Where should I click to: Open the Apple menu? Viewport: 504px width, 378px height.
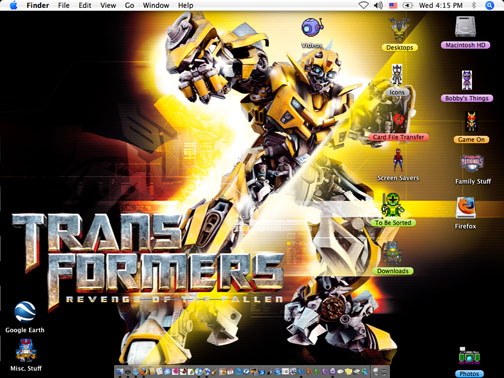pyautogui.click(x=13, y=5)
